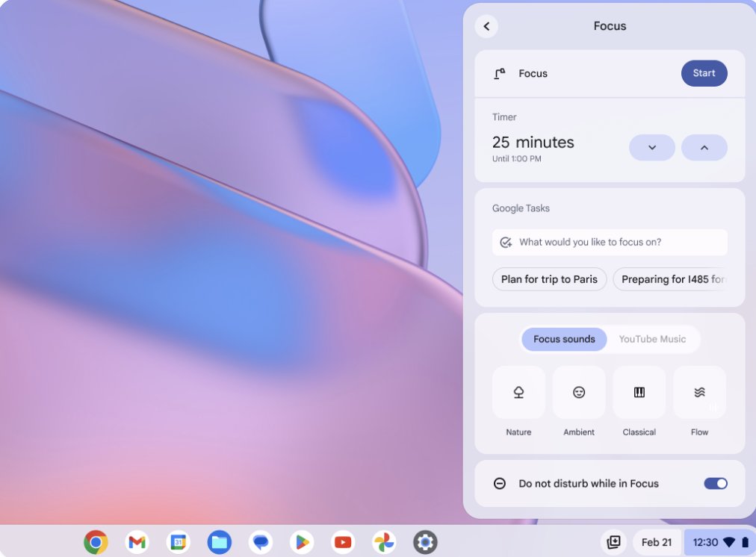Viewport: 756px width, 557px height.
Task: Toggle Do not disturb while in Focus
Action: (716, 483)
